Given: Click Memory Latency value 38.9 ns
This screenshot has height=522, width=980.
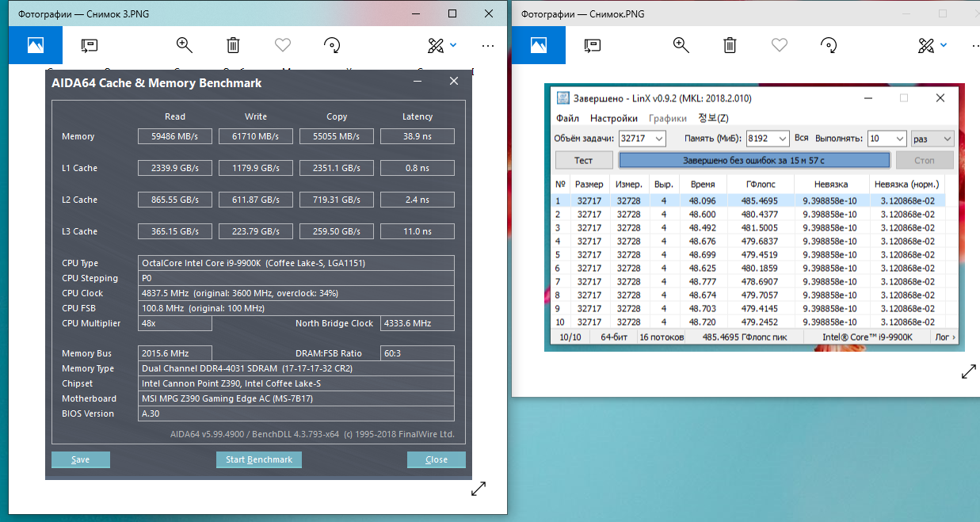Looking at the screenshot, I should point(418,136).
